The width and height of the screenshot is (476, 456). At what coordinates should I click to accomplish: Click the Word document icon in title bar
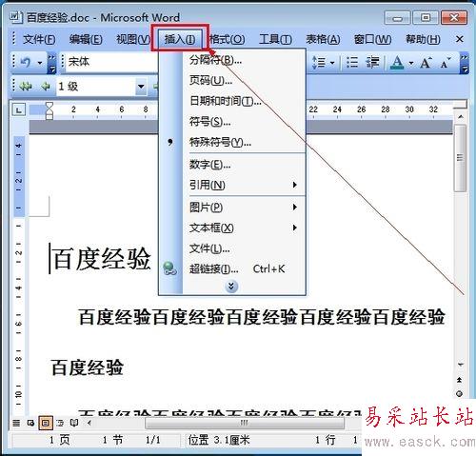click(x=15, y=17)
